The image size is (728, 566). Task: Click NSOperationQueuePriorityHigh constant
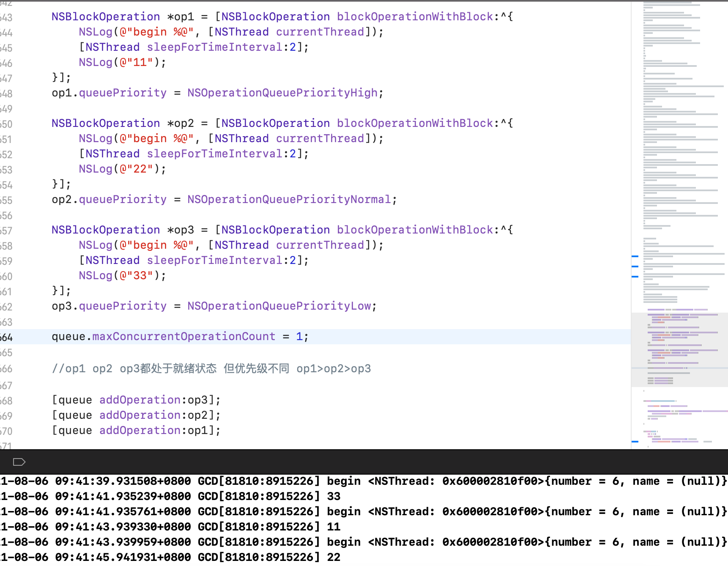coord(282,93)
